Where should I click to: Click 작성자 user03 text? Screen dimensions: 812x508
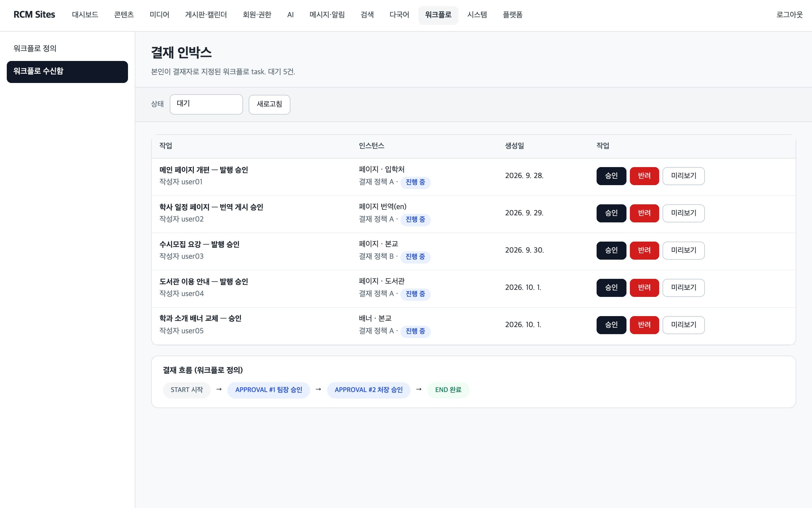(x=181, y=257)
